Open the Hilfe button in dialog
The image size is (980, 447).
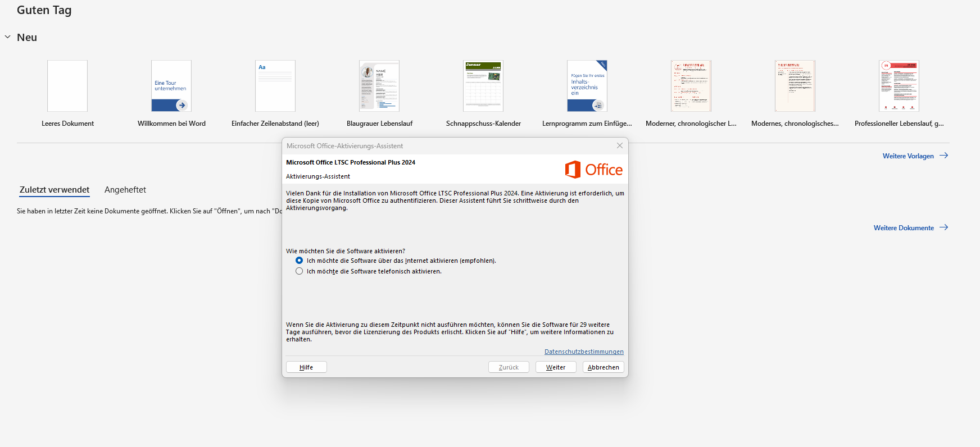(306, 367)
